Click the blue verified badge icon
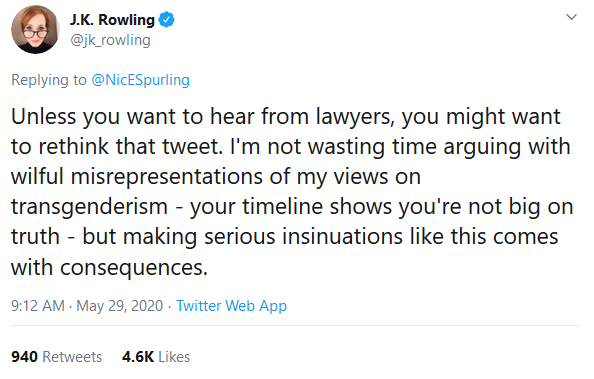Viewport: 594px width, 379px height. (166, 20)
